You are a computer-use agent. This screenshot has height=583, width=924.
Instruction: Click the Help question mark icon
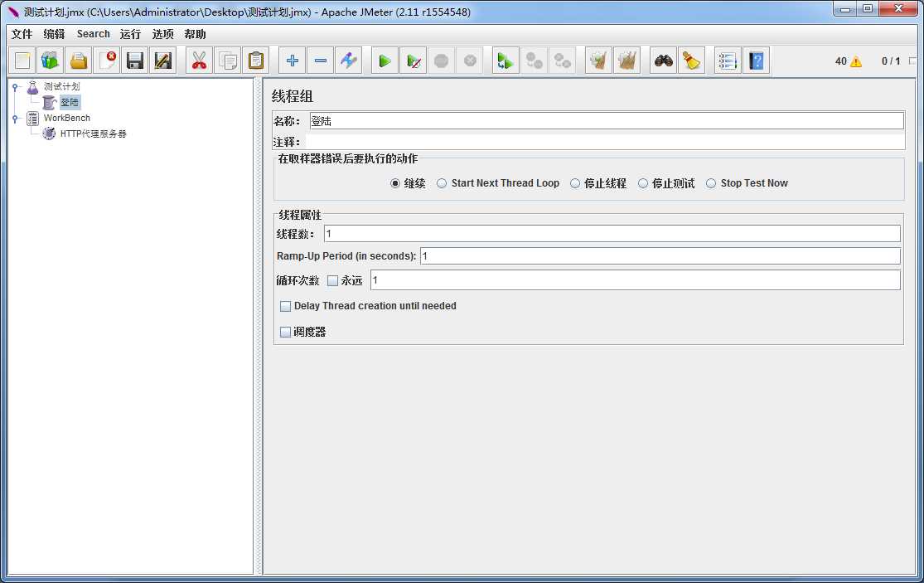[756, 61]
